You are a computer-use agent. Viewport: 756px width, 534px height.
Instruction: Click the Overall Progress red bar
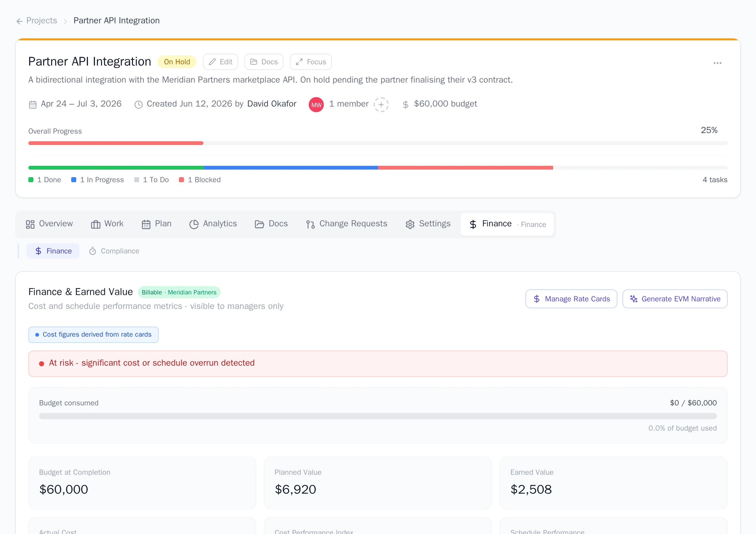point(116,143)
